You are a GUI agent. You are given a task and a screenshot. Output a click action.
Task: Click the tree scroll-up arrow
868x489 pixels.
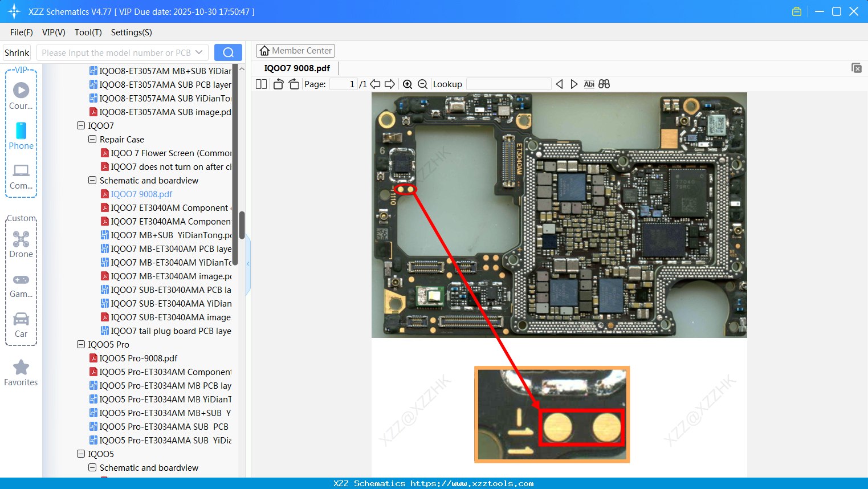click(x=242, y=69)
